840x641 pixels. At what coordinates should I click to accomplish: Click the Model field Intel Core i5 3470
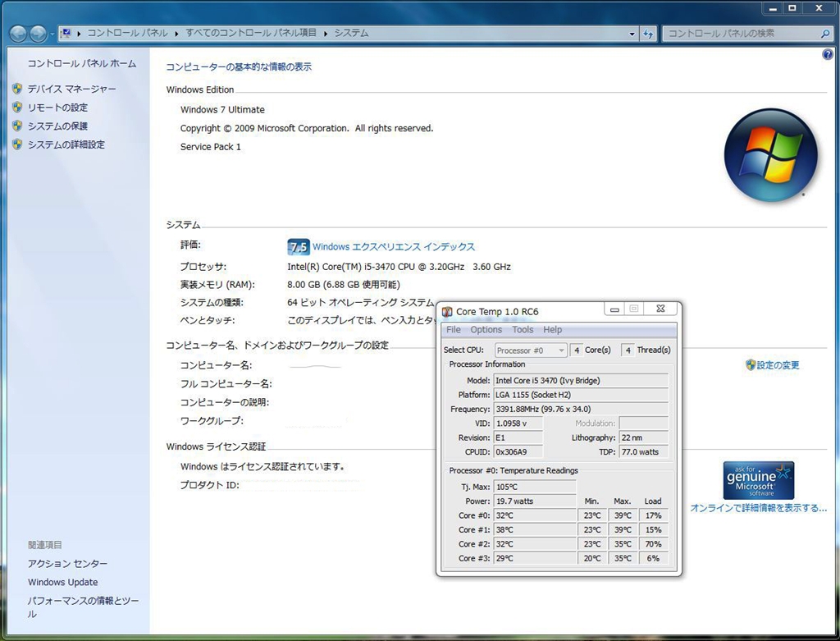coord(581,381)
